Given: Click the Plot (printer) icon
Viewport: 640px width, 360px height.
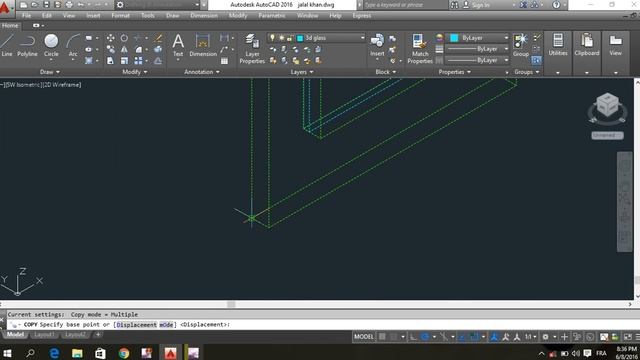Looking at the screenshot, I should pyautogui.click(x=69, y=5).
